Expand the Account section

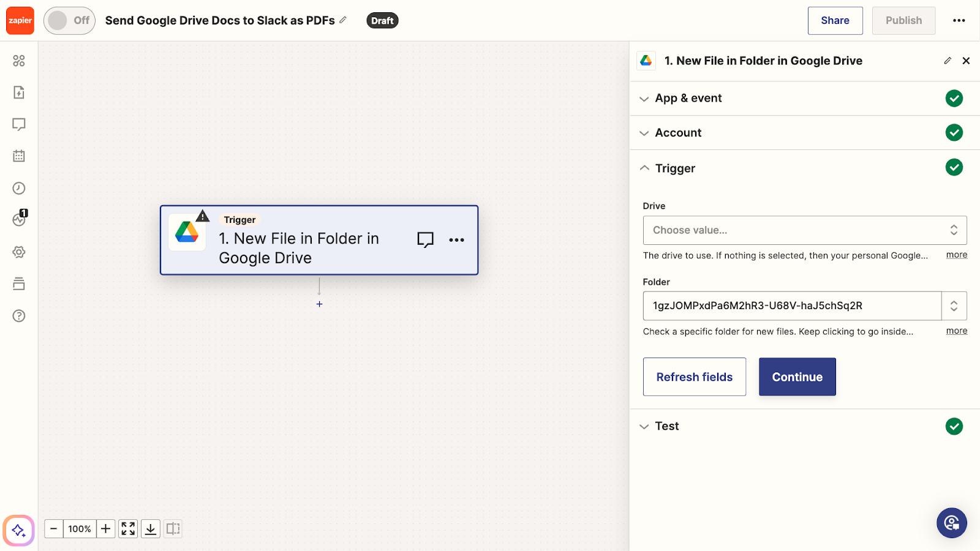tap(805, 133)
